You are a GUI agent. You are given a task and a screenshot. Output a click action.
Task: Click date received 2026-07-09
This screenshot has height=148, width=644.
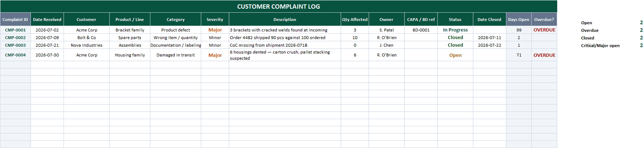pyautogui.click(x=47, y=38)
